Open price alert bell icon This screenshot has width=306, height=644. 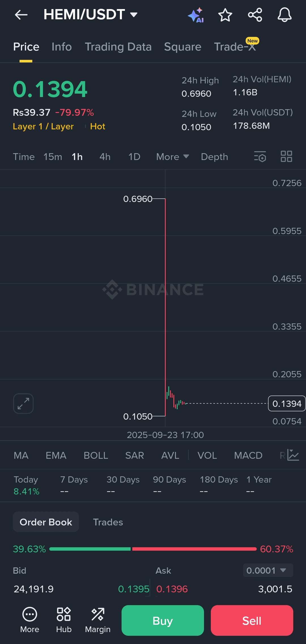pos(284,15)
